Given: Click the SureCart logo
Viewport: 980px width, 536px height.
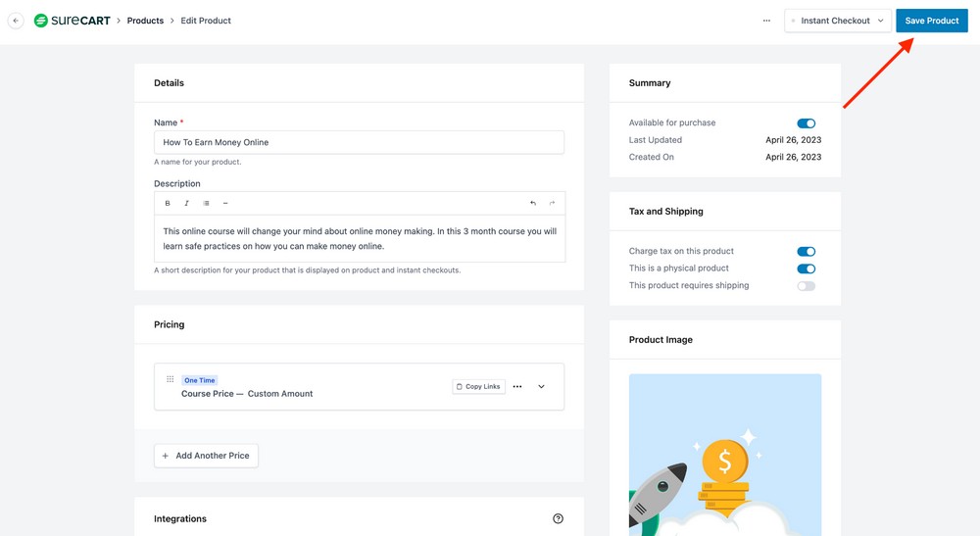Looking at the screenshot, I should tap(72, 21).
